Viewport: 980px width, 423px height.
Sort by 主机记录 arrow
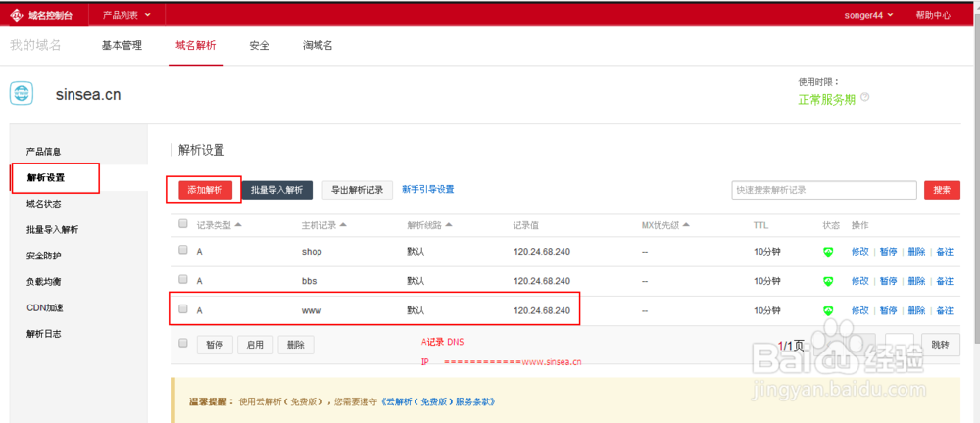(343, 225)
